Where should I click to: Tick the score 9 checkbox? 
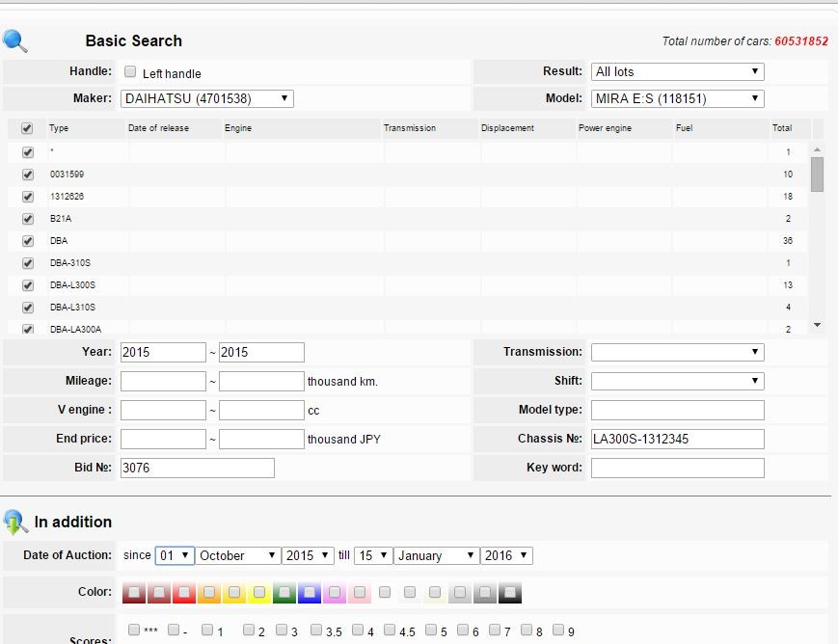[558, 630]
